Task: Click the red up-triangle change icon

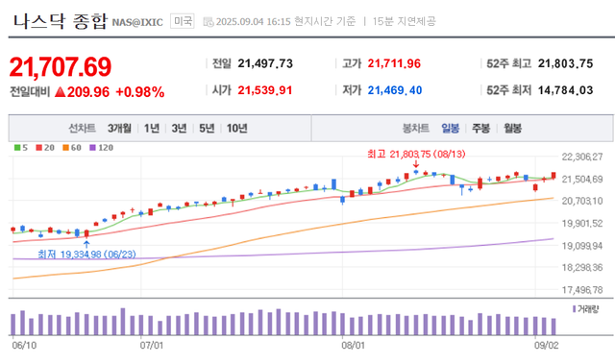Action: coord(60,92)
